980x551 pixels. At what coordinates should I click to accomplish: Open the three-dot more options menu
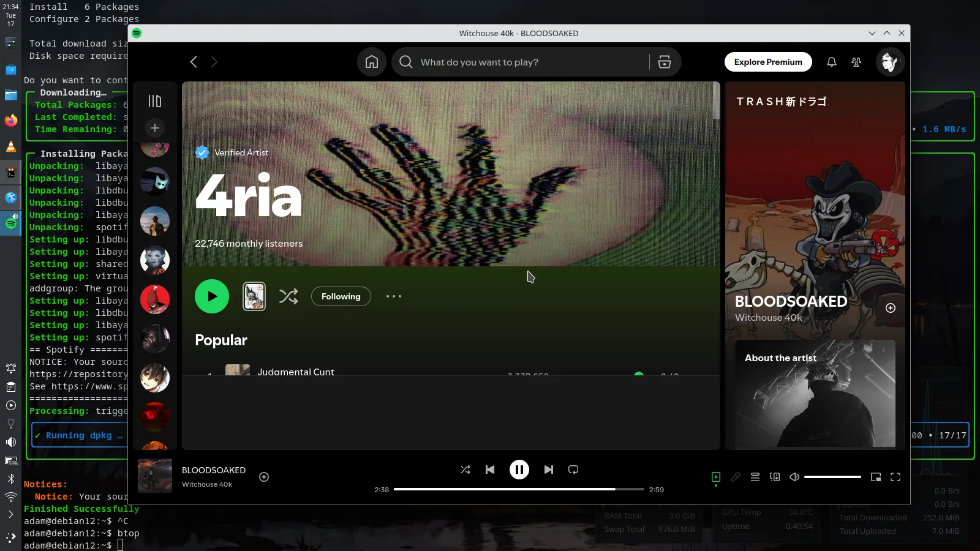click(394, 296)
